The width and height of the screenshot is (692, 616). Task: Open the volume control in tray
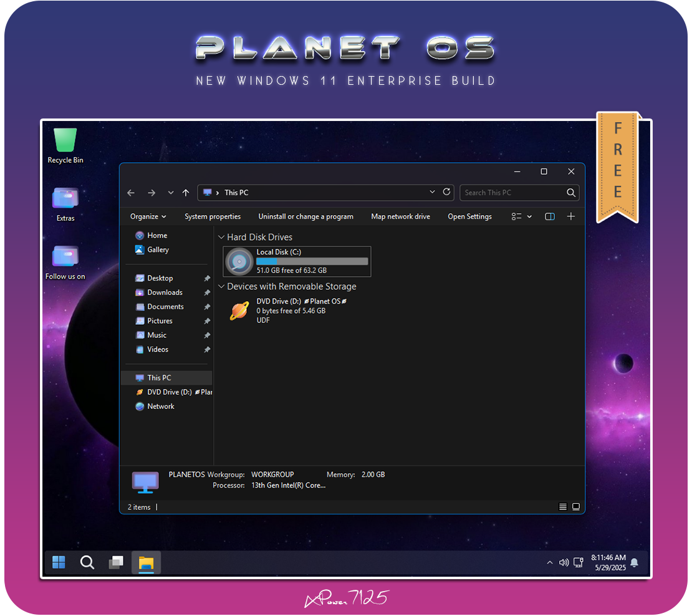click(x=564, y=562)
